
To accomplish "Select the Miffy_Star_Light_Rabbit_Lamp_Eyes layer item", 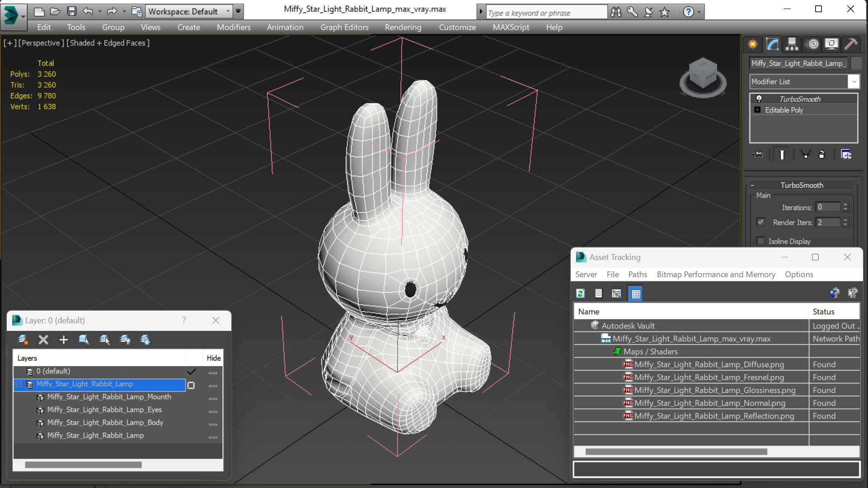I will (x=104, y=409).
